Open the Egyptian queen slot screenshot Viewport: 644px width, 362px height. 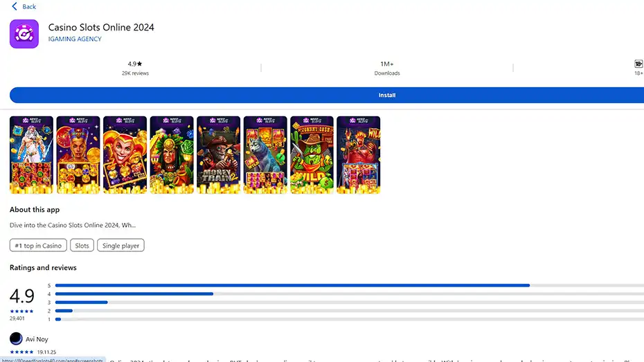pos(78,154)
